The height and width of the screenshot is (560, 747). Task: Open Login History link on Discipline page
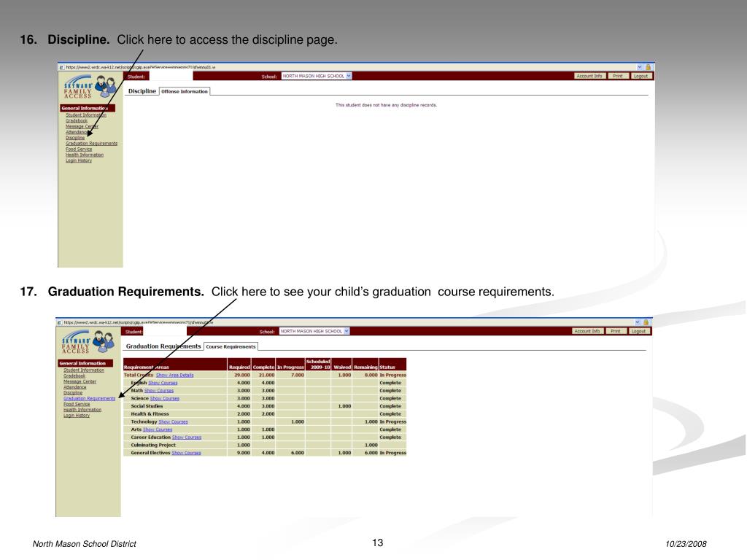(79, 160)
